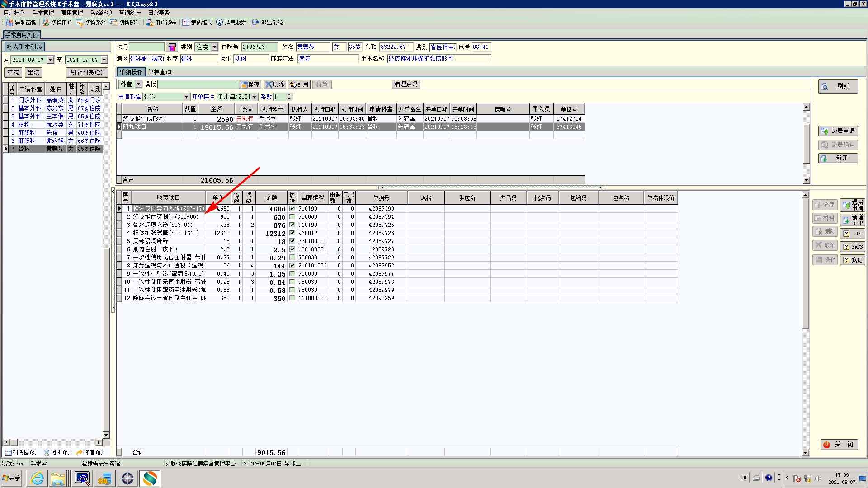Click the pathology barcode button

406,84
